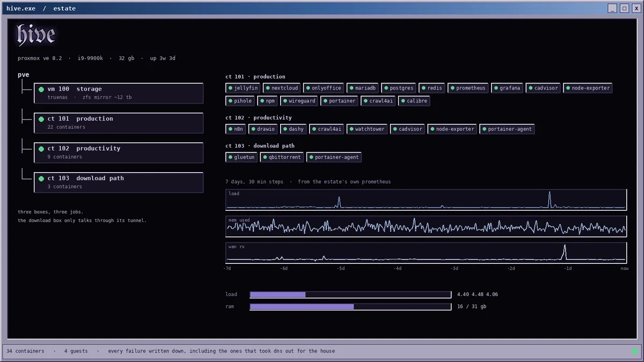Maximize the hive.exe window
Screen dimensions: 644x362
[624, 8]
